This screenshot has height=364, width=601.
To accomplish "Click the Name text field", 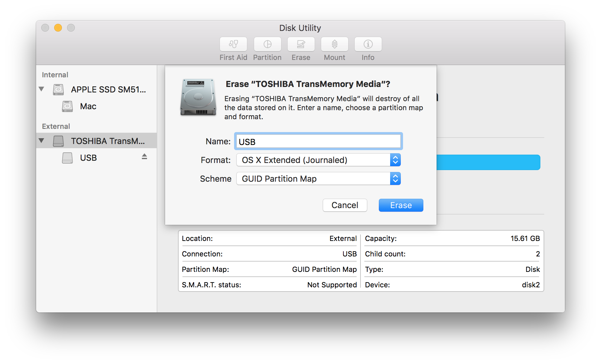I will pyautogui.click(x=318, y=142).
